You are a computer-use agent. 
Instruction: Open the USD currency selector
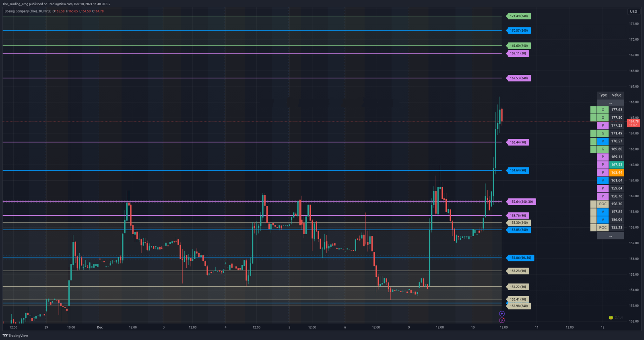[x=634, y=12]
